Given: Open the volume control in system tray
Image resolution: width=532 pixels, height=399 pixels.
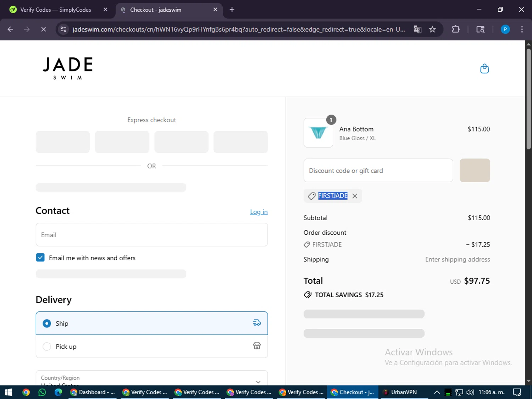Looking at the screenshot, I should [x=470, y=392].
